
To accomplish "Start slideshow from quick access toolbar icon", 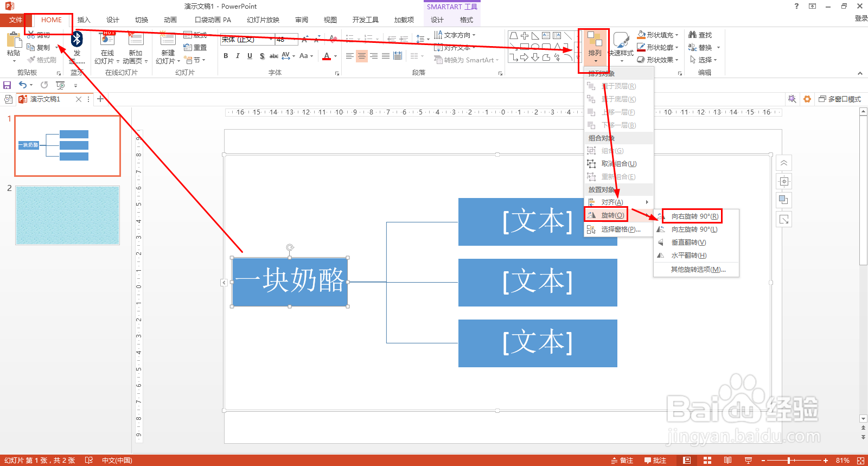I will click(x=60, y=85).
